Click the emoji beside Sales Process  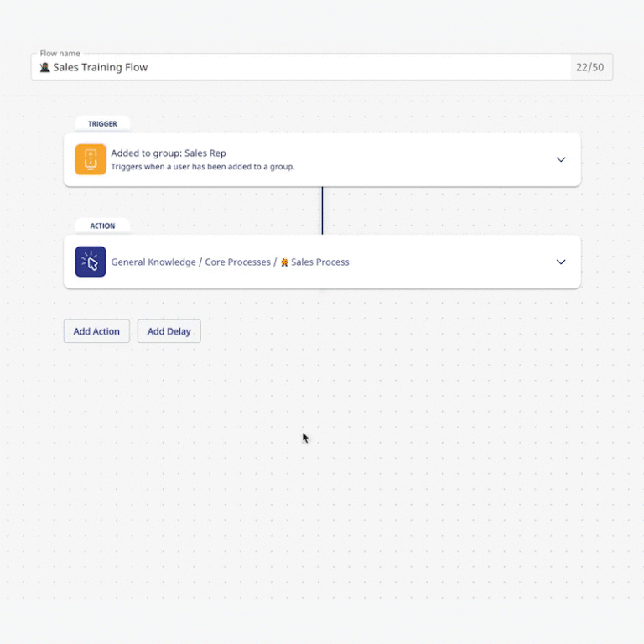(x=284, y=262)
